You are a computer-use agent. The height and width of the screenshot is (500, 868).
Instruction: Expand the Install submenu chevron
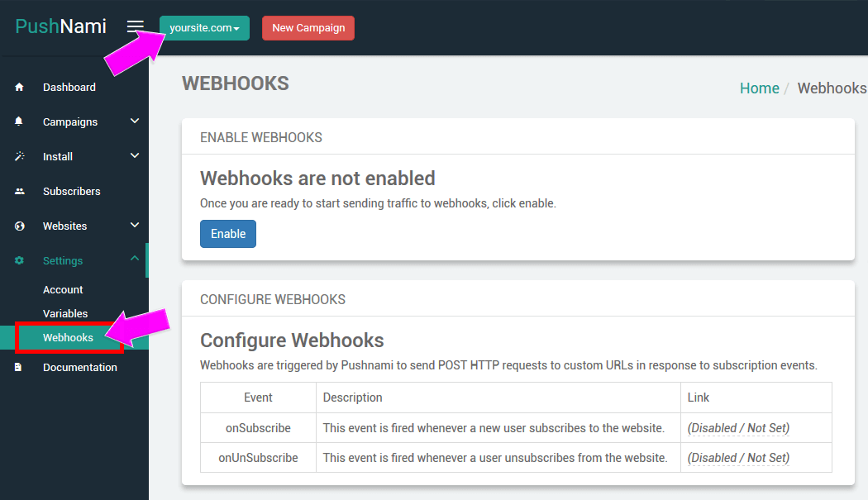tap(135, 156)
